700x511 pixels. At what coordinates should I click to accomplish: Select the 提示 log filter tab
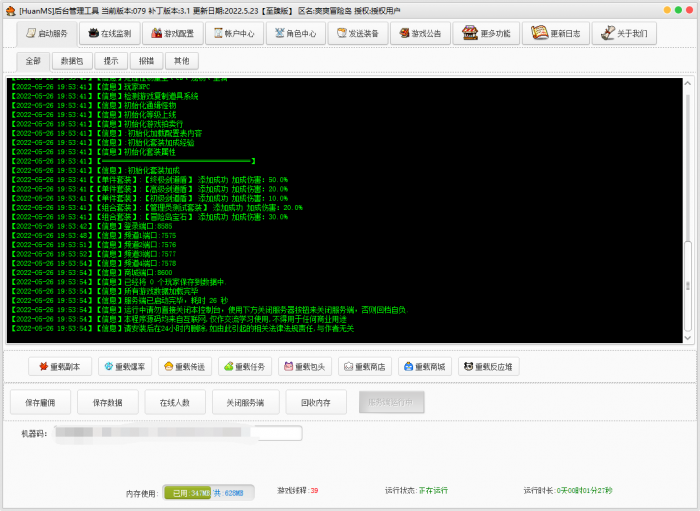111,61
